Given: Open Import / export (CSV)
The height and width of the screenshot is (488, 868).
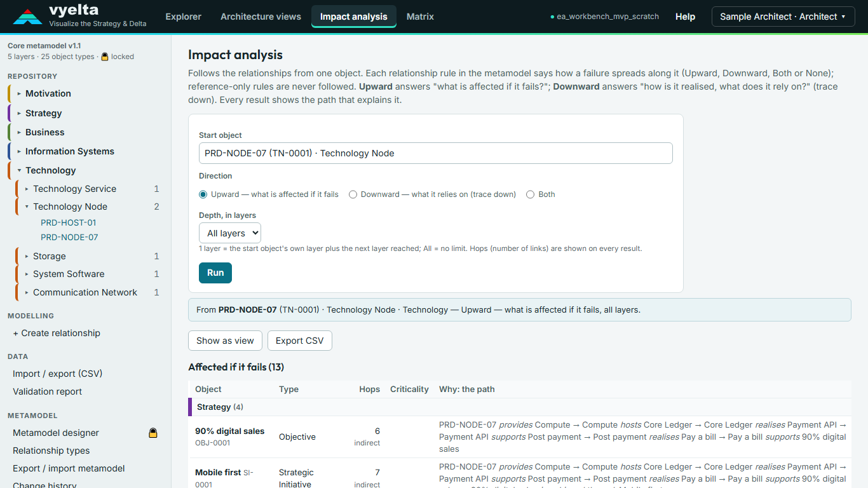Looking at the screenshot, I should tap(58, 374).
